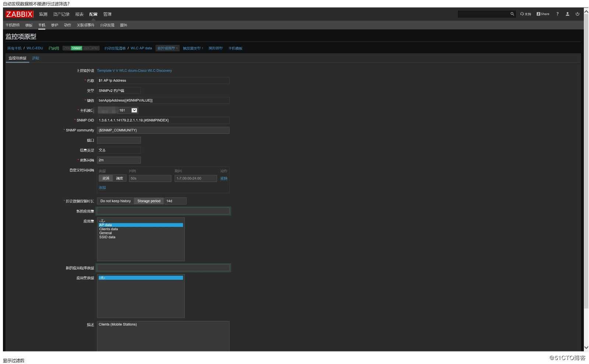Image resolution: width=589 pixels, height=364 pixels.
Task: Open the 自动发现清单 breadcrumb link
Action: 115,48
